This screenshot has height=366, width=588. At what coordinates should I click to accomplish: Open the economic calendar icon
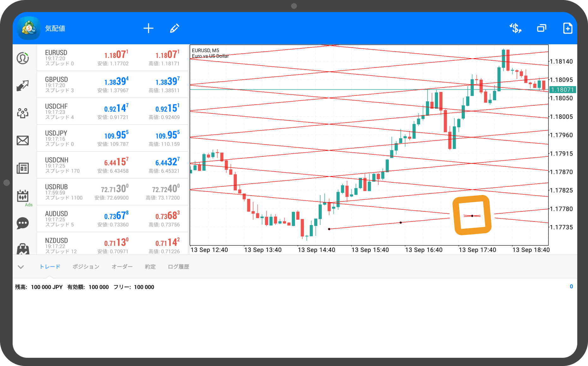(x=23, y=196)
